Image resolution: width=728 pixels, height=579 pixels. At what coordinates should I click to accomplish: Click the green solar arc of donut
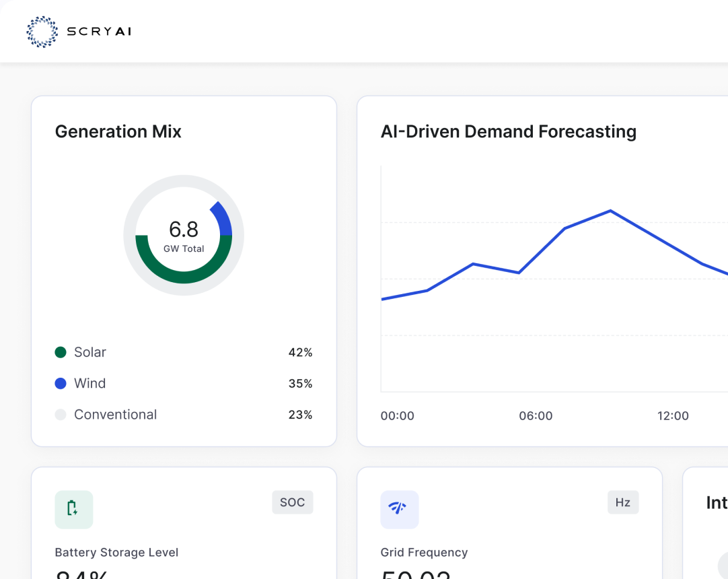coord(184,277)
